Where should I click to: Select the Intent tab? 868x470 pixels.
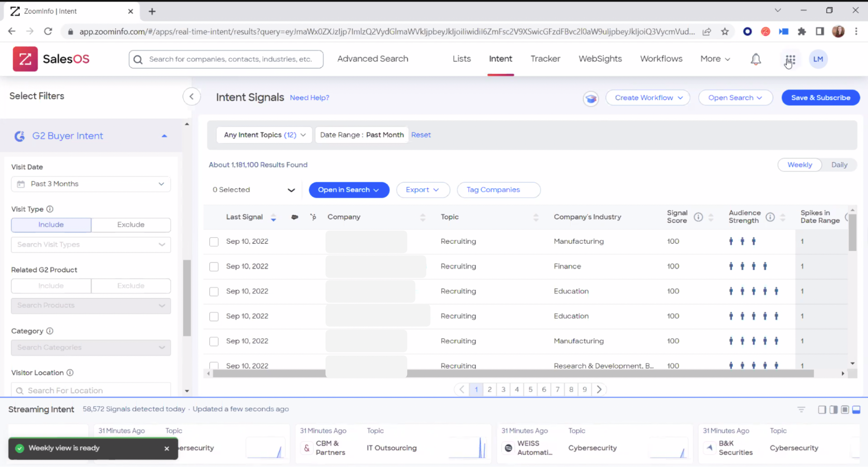tap(500, 59)
